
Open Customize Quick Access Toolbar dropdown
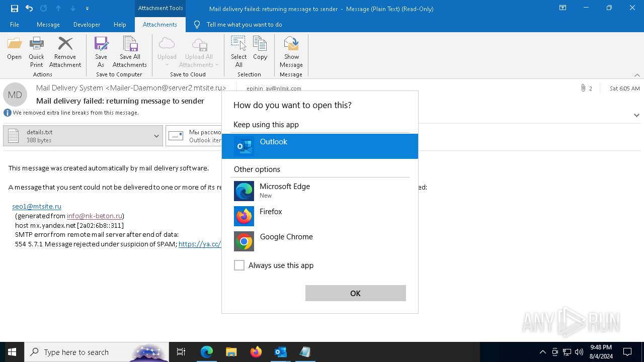88,9
